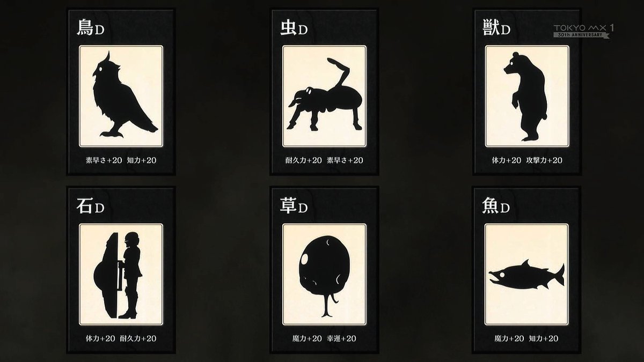Click the 魔力+20 知力+20 stat text
The width and height of the screenshot is (644, 362).
click(x=526, y=338)
